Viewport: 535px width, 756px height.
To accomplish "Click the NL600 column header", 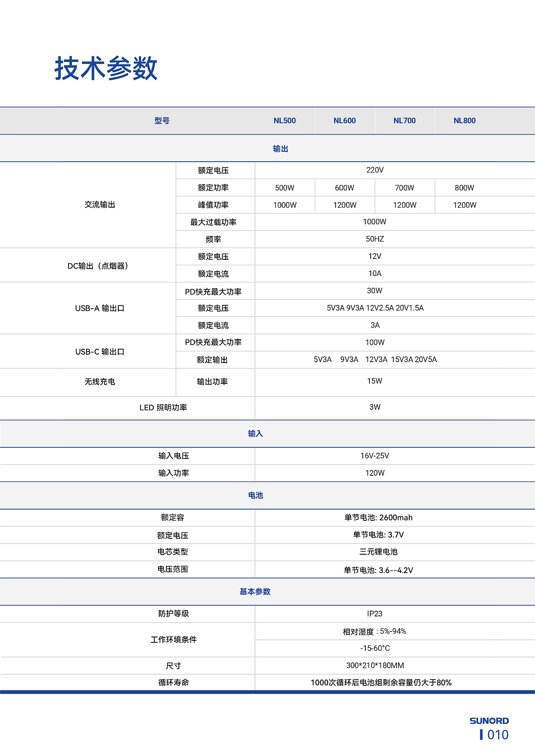I will coord(344,121).
